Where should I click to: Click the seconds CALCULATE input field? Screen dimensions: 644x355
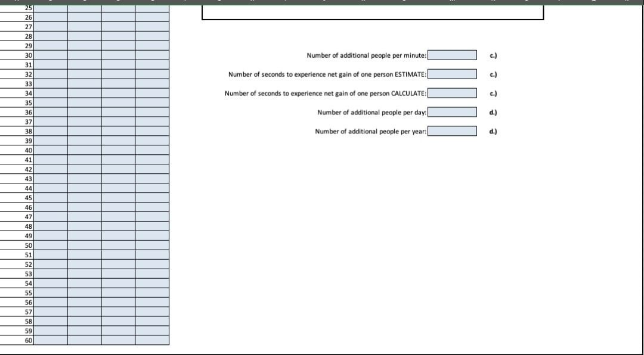point(452,93)
